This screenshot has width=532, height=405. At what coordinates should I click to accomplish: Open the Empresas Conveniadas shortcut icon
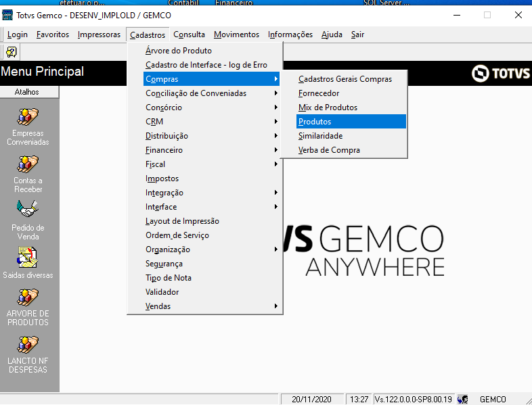coord(28,116)
